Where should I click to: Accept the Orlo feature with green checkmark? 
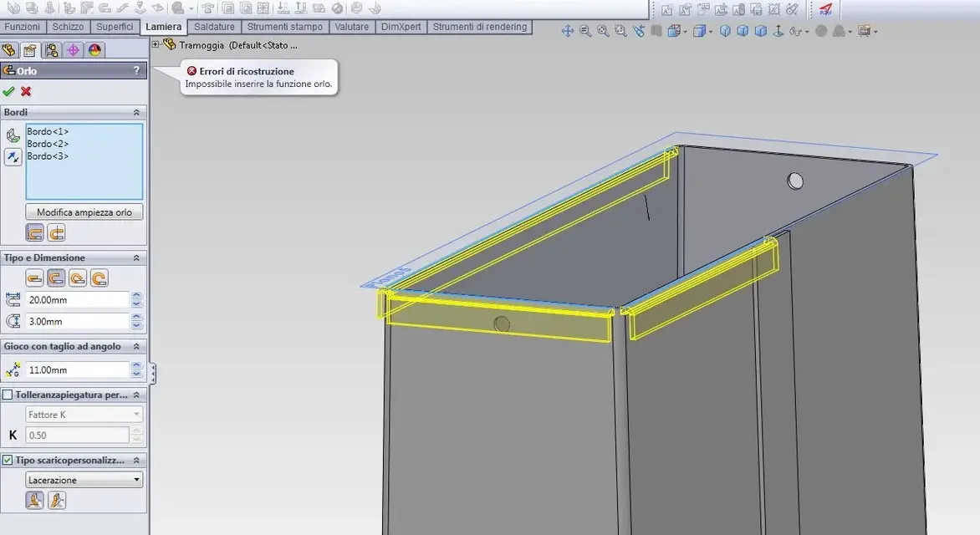pos(8,91)
